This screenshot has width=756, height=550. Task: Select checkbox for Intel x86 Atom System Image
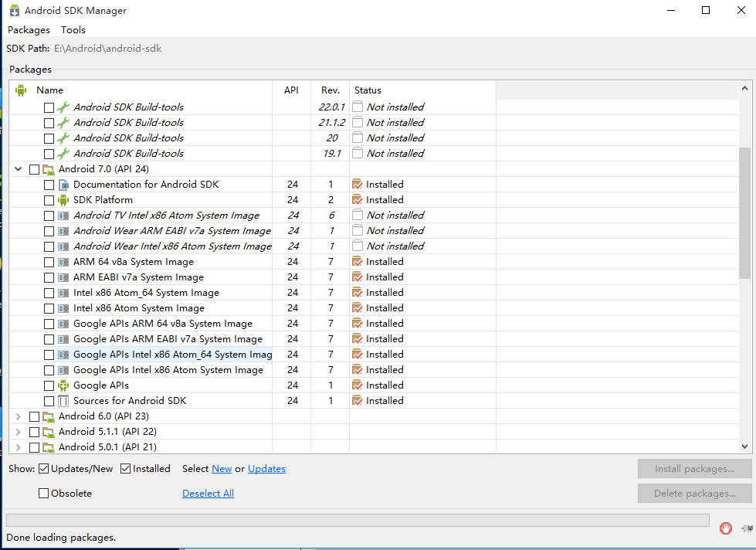tap(49, 308)
